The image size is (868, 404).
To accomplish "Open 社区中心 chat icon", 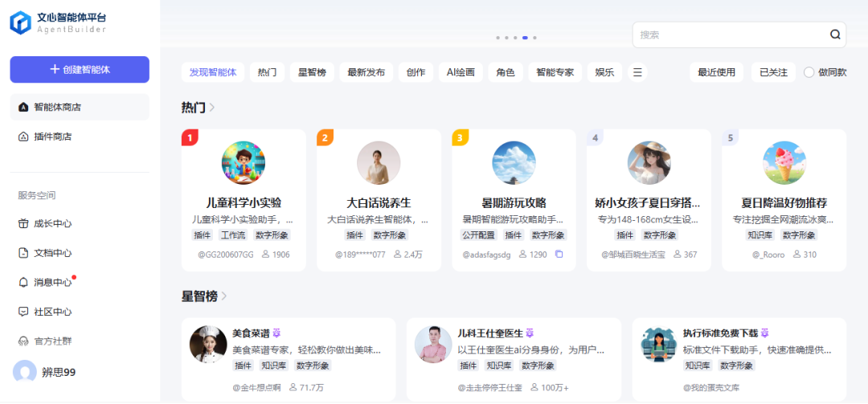I will coord(24,312).
